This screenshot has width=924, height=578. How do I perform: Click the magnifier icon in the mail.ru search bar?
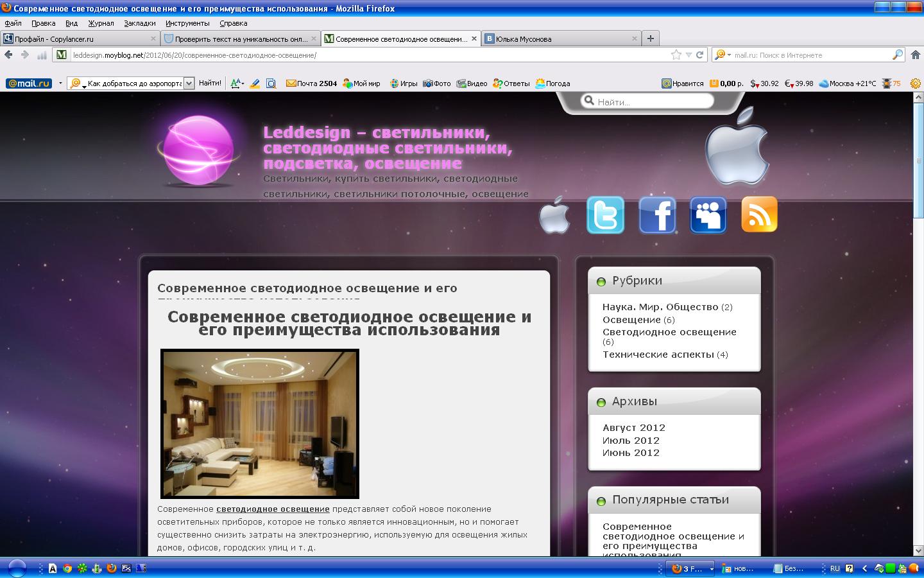(898, 55)
